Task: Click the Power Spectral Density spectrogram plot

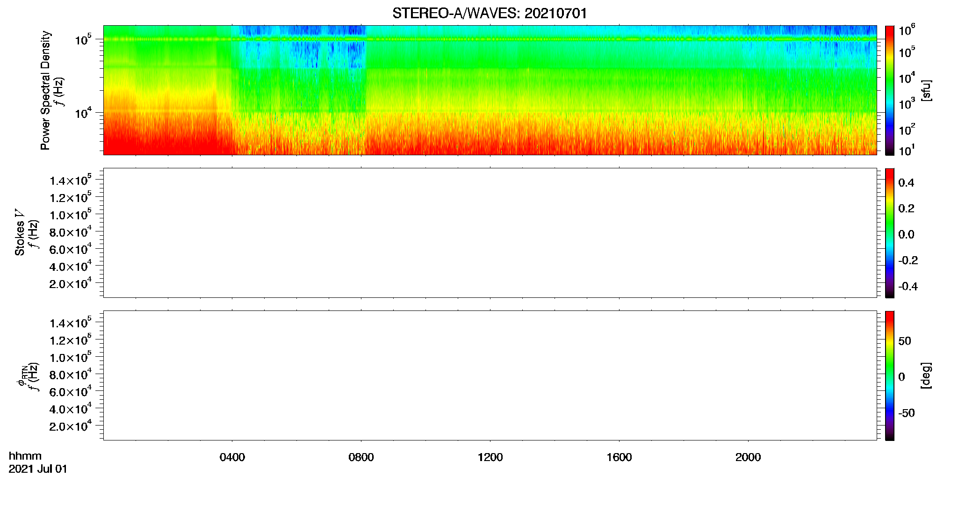Action: point(490,90)
